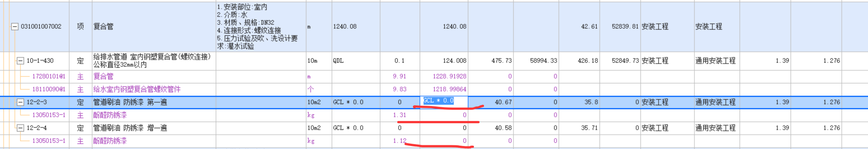The height and width of the screenshot is (149, 868).
Task: Click the 124.008 quantity cell
Action: point(444,60)
